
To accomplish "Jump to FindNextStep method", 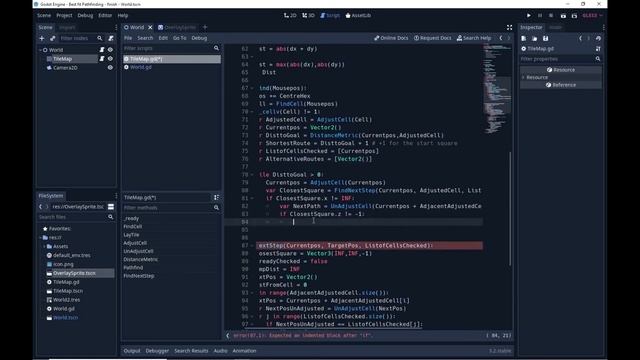I will 139,276.
